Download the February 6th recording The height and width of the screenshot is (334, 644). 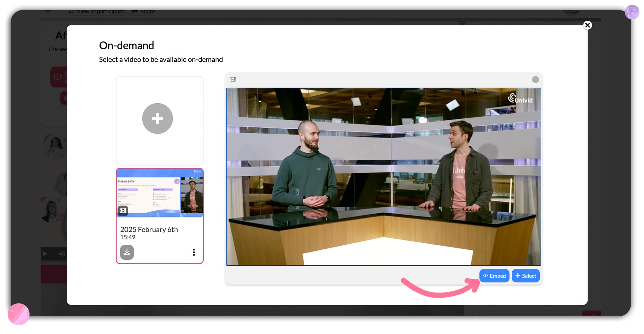pyautogui.click(x=127, y=252)
